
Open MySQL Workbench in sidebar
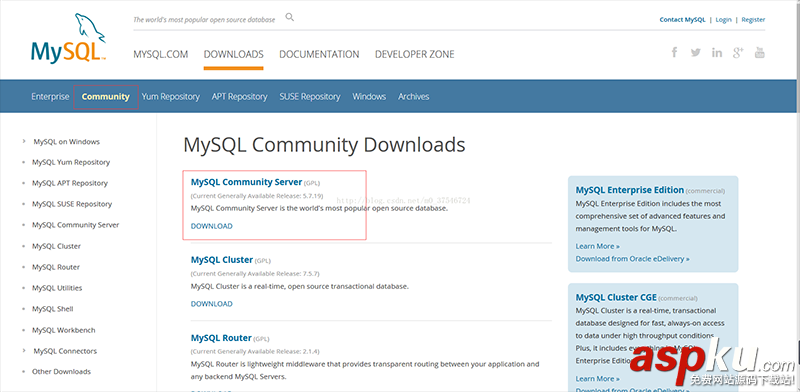pos(64,330)
